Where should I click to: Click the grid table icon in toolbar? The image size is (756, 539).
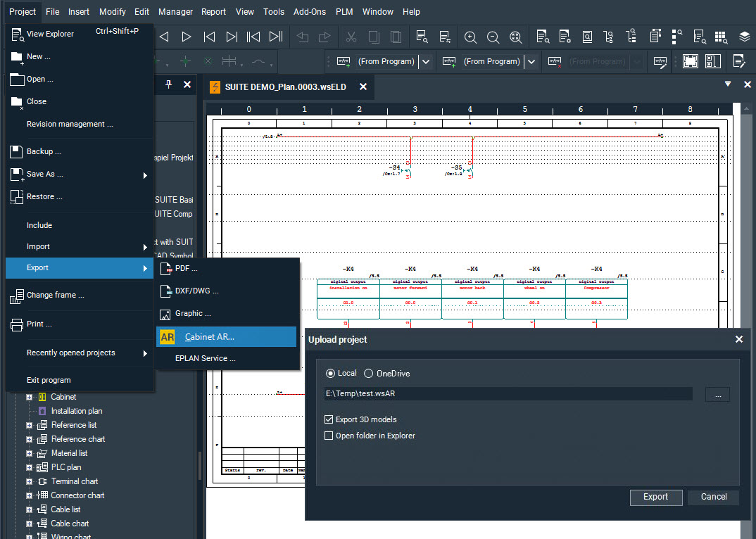[x=722, y=37]
